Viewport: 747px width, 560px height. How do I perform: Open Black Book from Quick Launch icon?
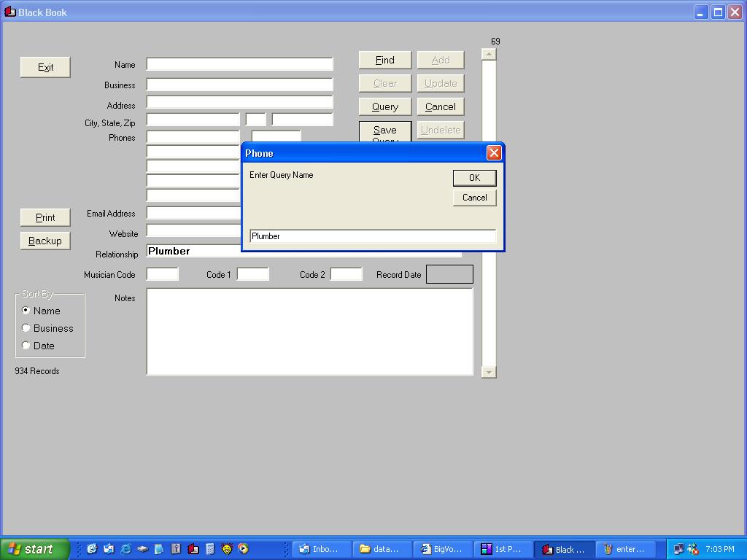(193, 549)
